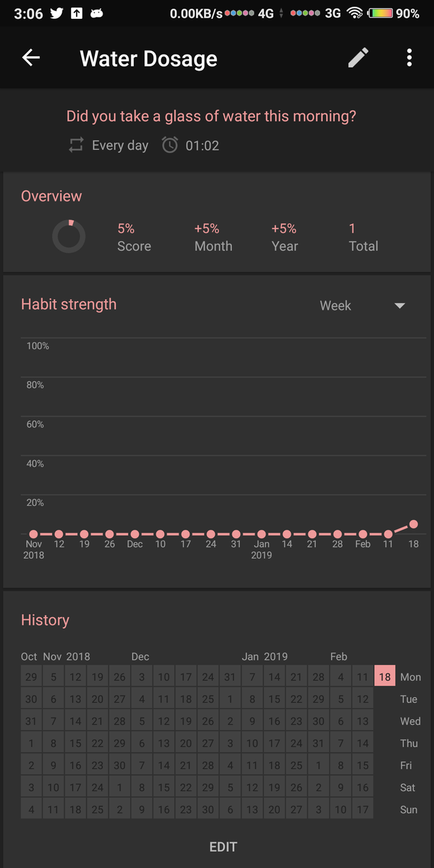Toggle the Feb 17 Sunday history cell

click(362, 809)
